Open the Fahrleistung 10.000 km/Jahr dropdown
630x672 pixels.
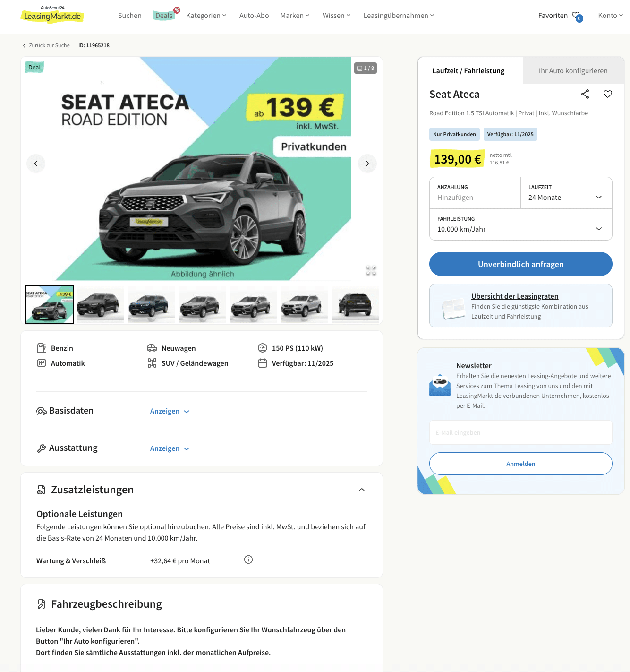pyautogui.click(x=520, y=224)
